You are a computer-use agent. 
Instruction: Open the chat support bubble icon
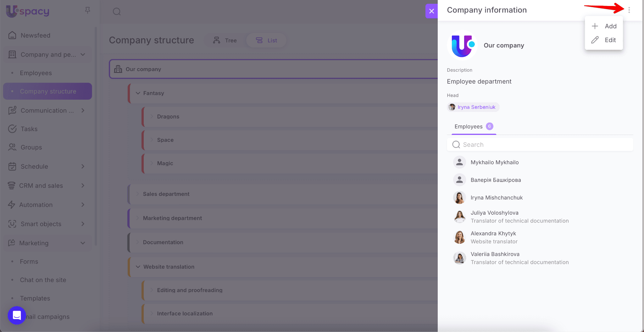(17, 315)
